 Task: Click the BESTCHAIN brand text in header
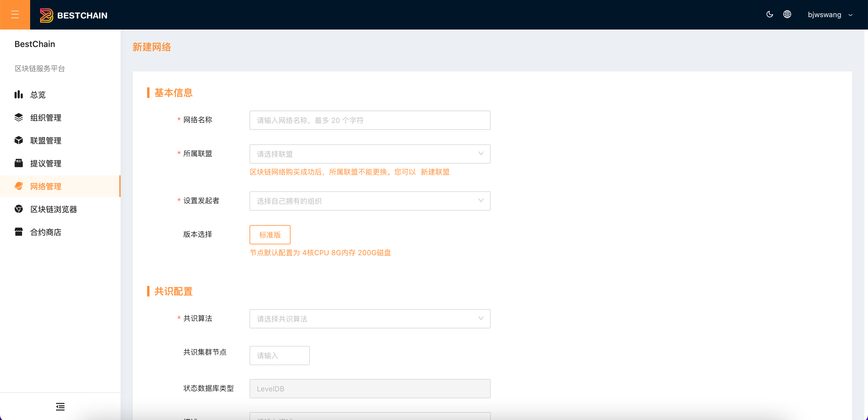82,15
